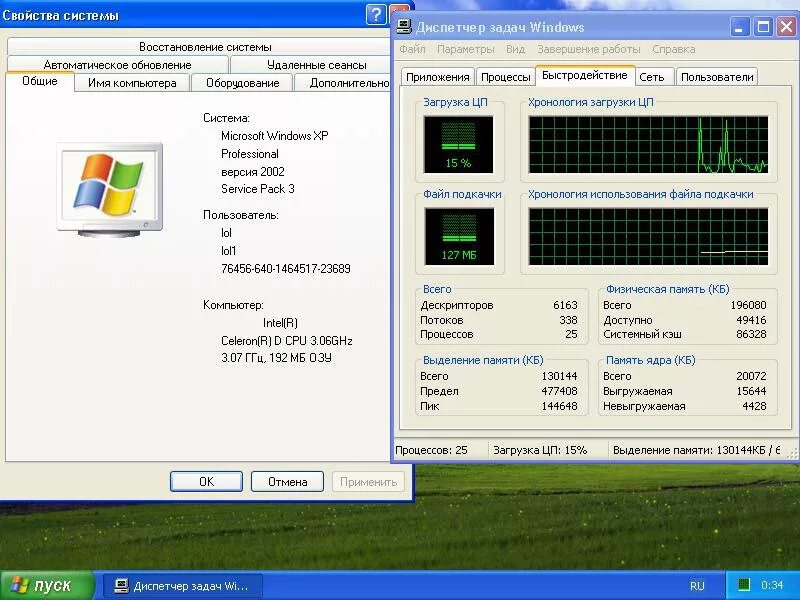Screen dimensions: 800x600
Task: Click the user name lol1
Action: pyautogui.click(x=229, y=251)
